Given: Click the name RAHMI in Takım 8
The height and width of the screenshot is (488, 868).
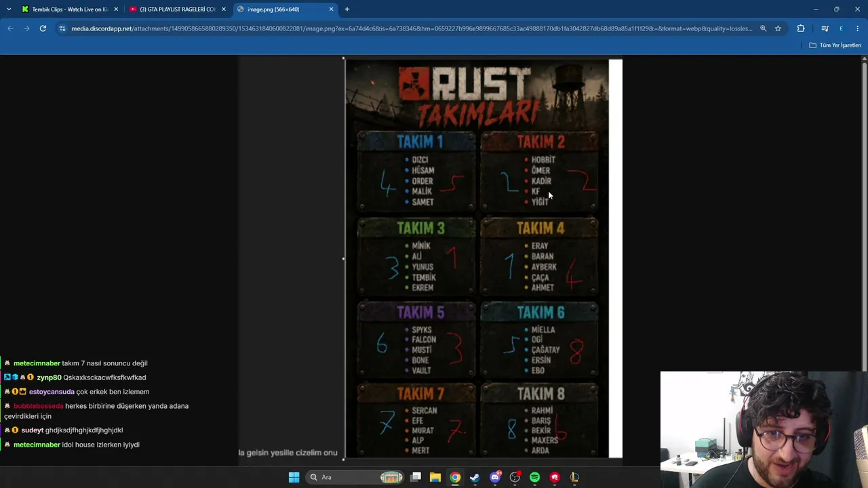Looking at the screenshot, I should (x=542, y=411).
